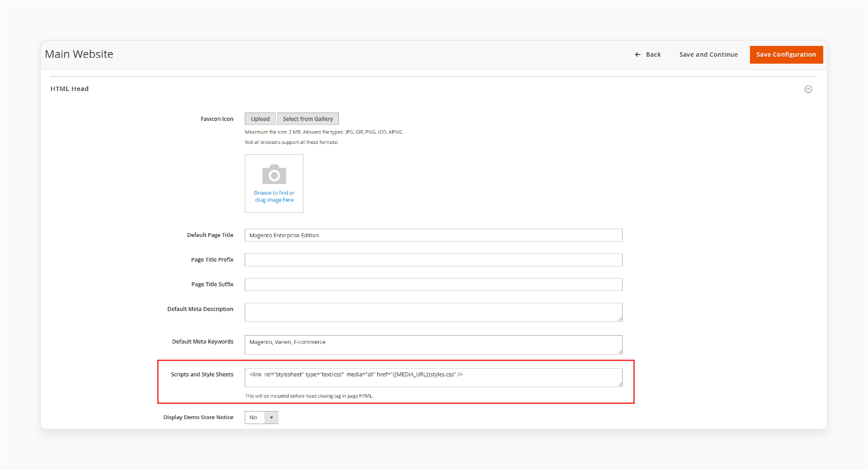Click the Select from Gallery icon button
This screenshot has width=868, height=470.
click(308, 119)
